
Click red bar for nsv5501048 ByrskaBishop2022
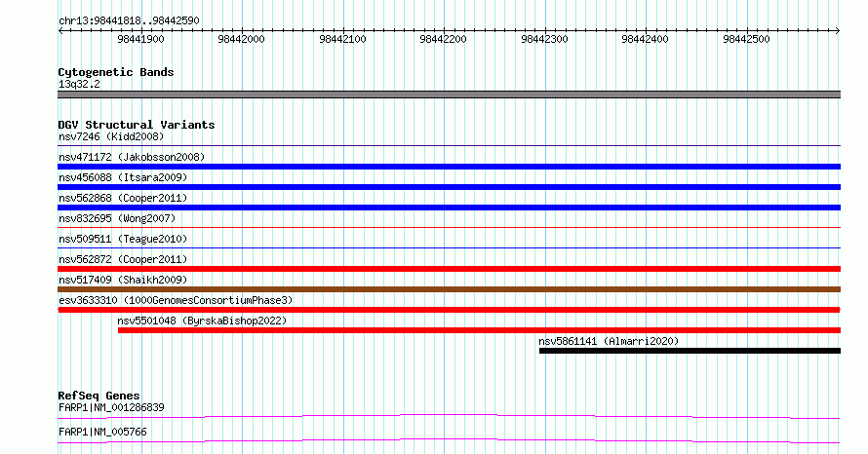[480, 330]
